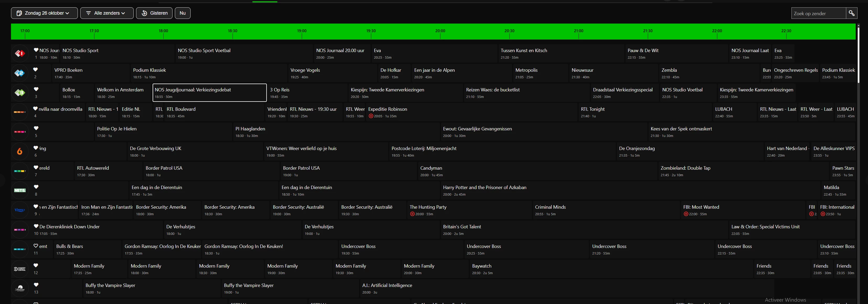This screenshot has width=868, height=304.
Task: Open the Veronica channel logo
Action: 20,210
